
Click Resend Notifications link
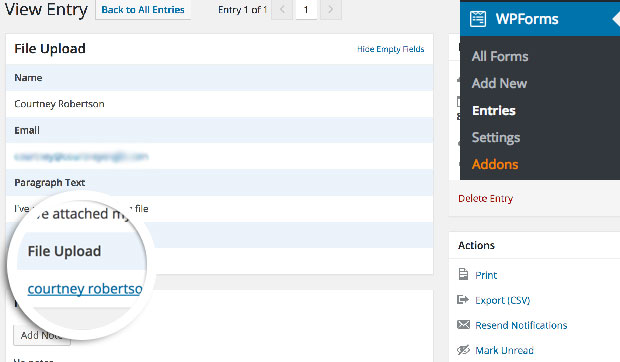click(521, 325)
